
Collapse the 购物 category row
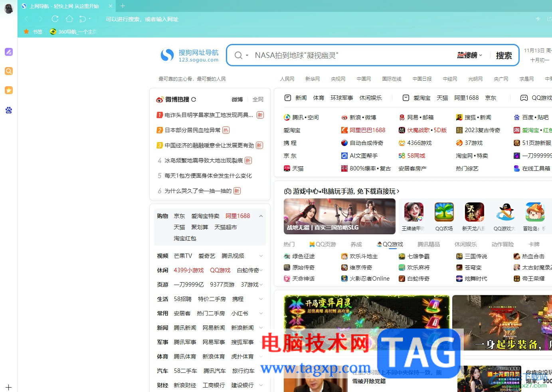click(x=261, y=216)
